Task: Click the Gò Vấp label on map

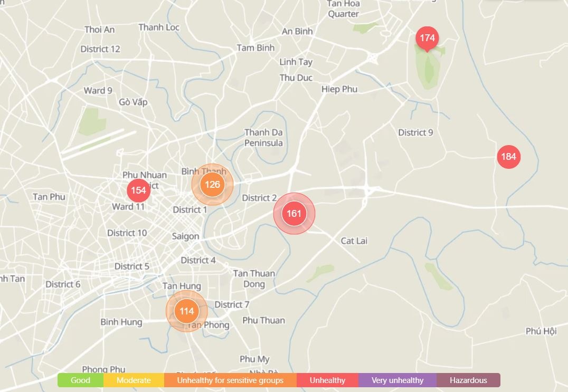Action: click(x=133, y=102)
